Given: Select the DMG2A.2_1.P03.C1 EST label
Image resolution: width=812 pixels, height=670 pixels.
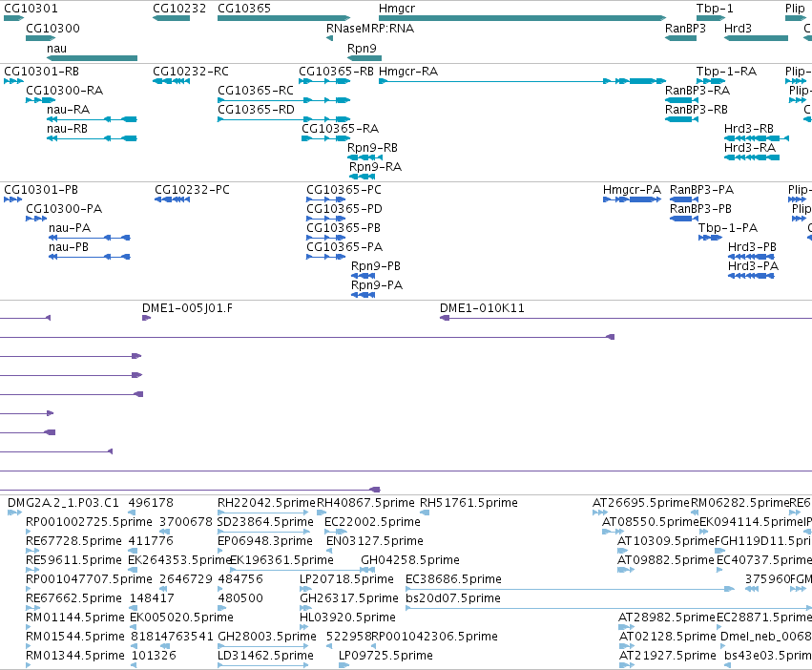Looking at the screenshot, I should coord(63,503).
